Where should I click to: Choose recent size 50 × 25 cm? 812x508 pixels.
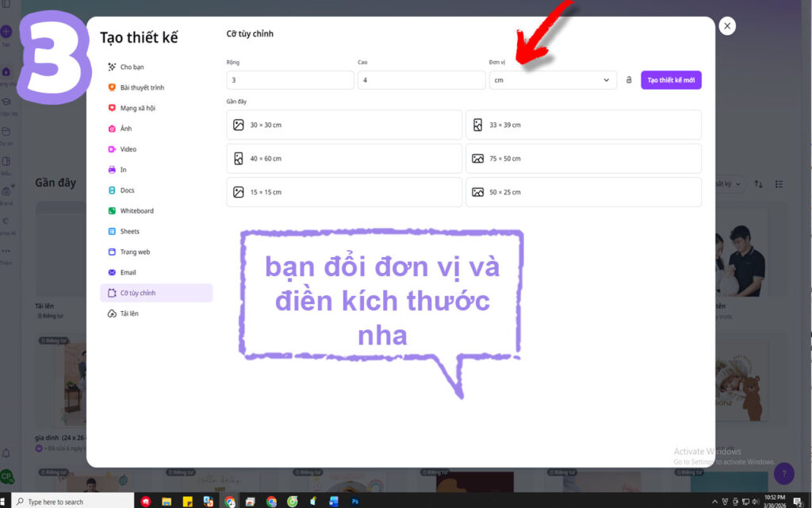[584, 192]
